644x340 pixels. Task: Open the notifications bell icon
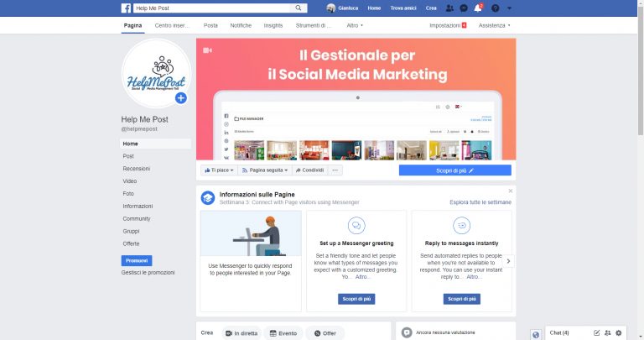(x=478, y=8)
